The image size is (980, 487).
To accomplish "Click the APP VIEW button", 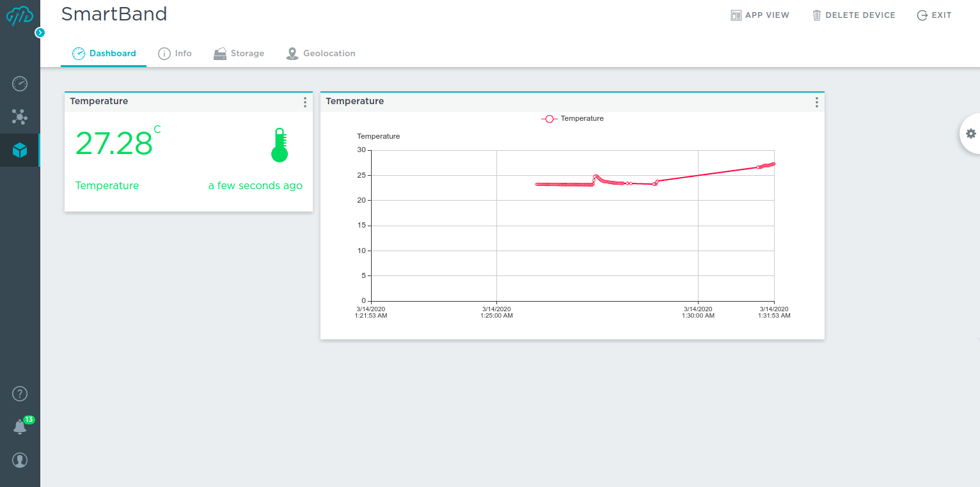I will [x=760, y=15].
